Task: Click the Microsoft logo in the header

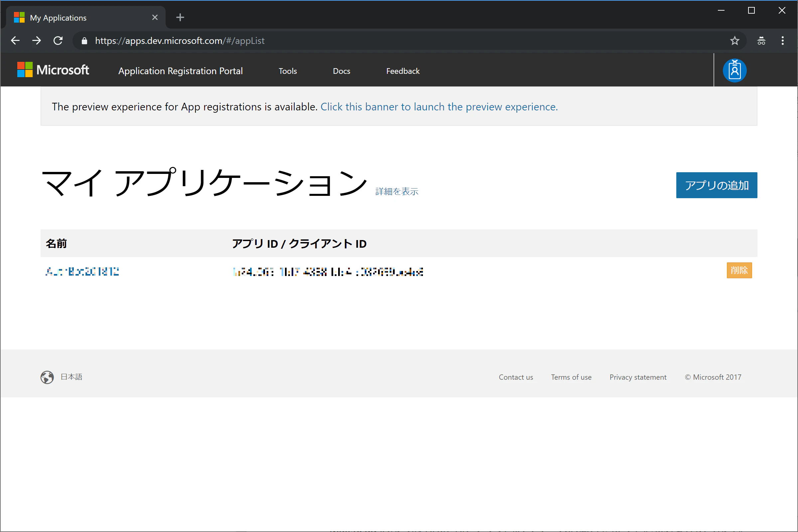Action: (53, 70)
